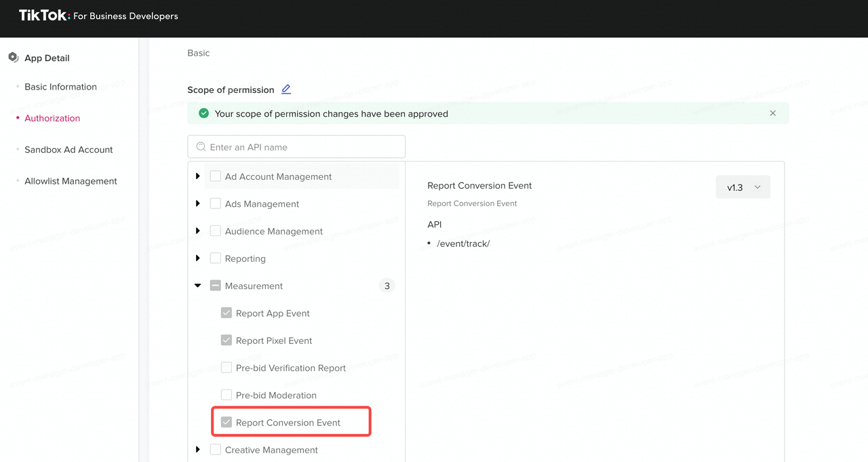Click the App Detail hexagon icon
The width and height of the screenshot is (868, 462).
13,58
